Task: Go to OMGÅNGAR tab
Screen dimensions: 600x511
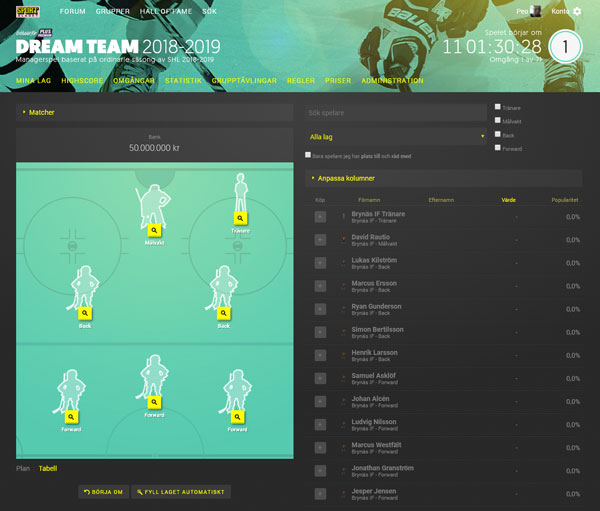Action: pos(134,80)
